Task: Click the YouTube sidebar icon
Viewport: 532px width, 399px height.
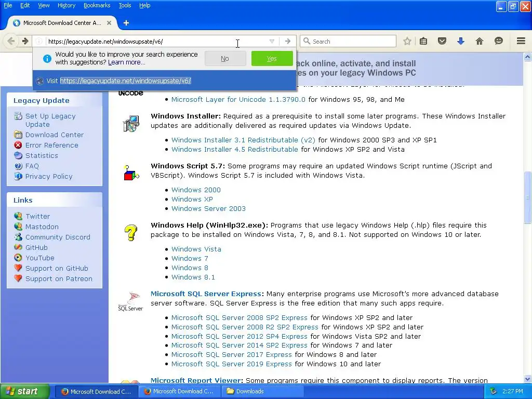Action: (x=18, y=258)
